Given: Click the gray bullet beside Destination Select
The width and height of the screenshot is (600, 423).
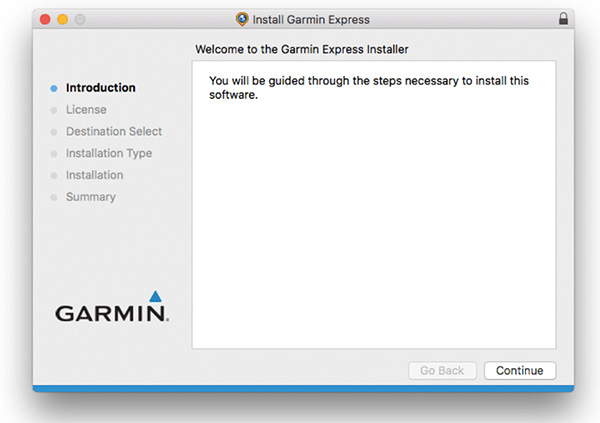Looking at the screenshot, I should (54, 132).
